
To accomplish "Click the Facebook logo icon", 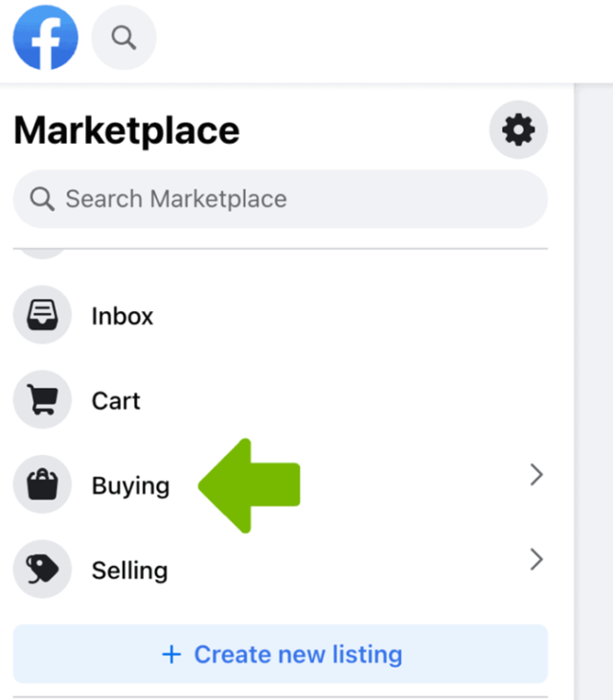I will (46, 37).
